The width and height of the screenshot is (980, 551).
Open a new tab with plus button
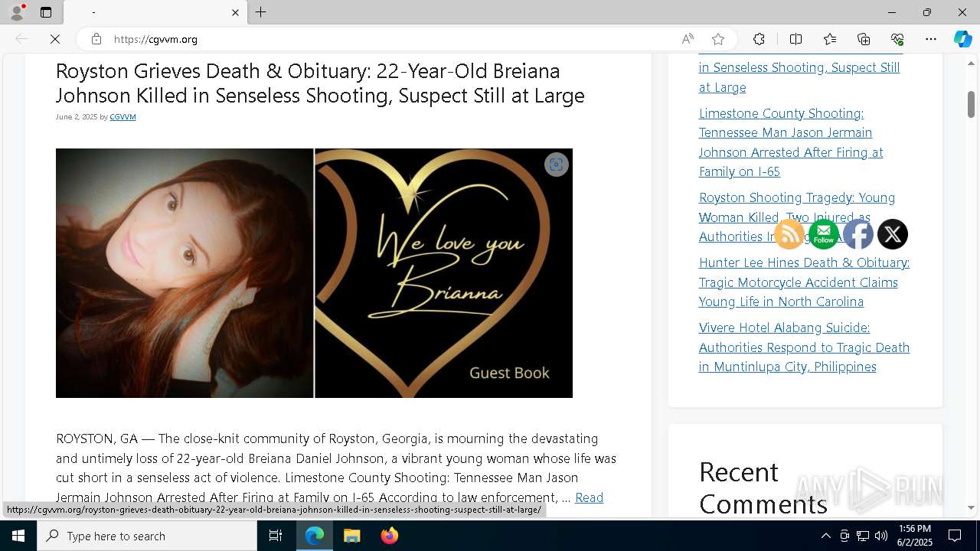coord(261,12)
